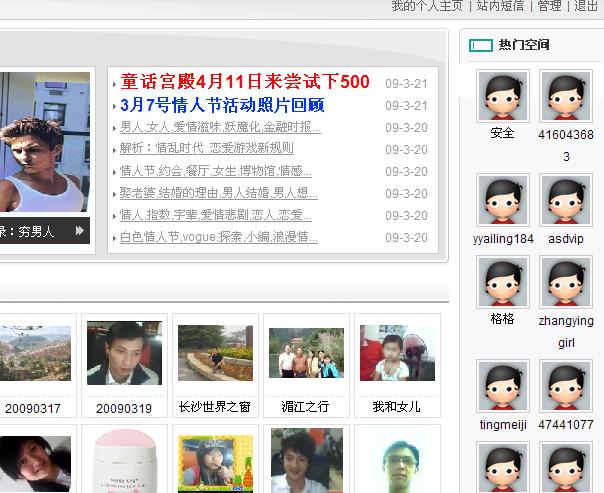The image size is (604, 493).
Task: Open article 娶老婆,结婚的理由,男人结婚,男人想...
Action: 219,193
